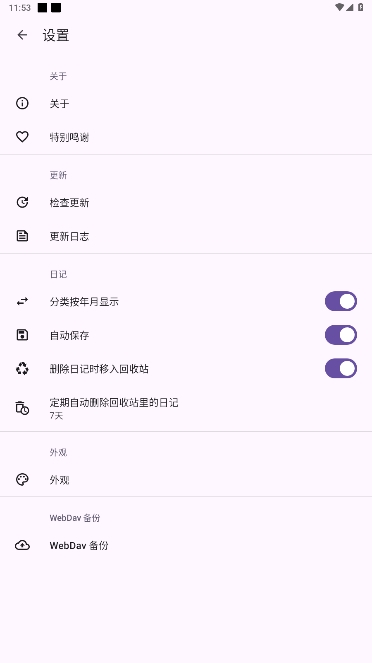Viewport: 372px width, 663px height.
Task: Open the 关于 about page
Action: point(186,103)
